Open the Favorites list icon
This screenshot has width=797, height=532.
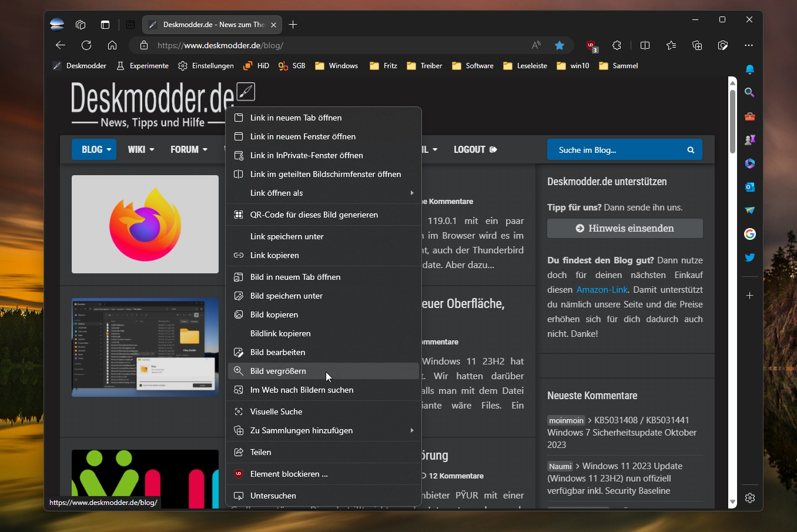(x=671, y=45)
